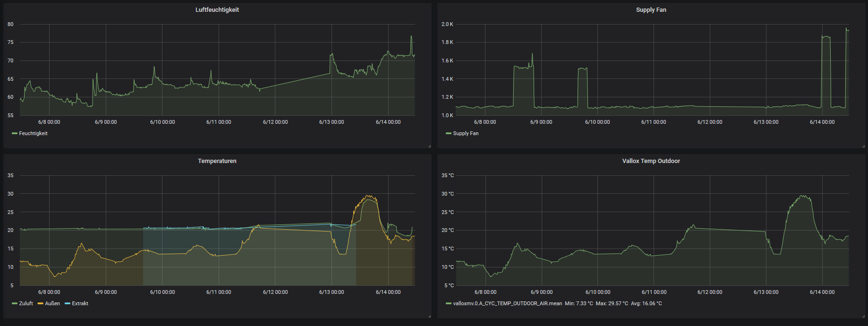Click the Max: 29.57 °C legend value
The width and height of the screenshot is (868, 326).
pyautogui.click(x=612, y=303)
